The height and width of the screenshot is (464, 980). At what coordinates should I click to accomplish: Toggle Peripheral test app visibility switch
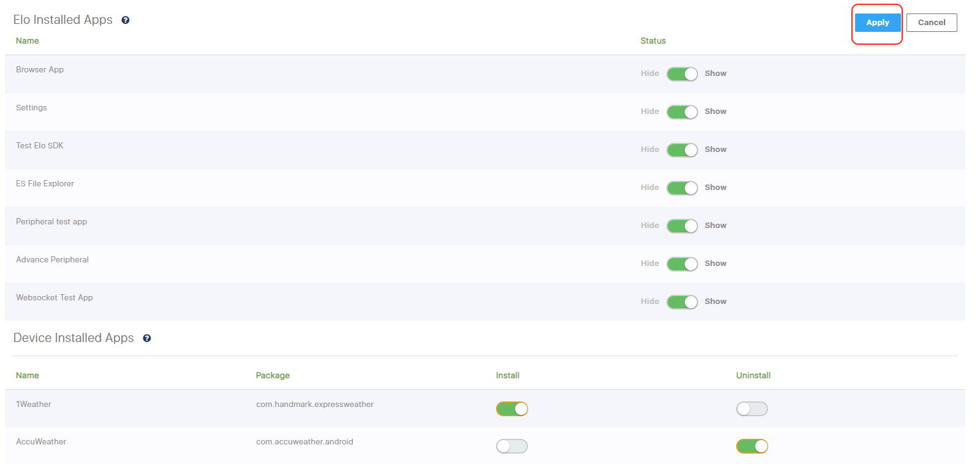tap(682, 226)
